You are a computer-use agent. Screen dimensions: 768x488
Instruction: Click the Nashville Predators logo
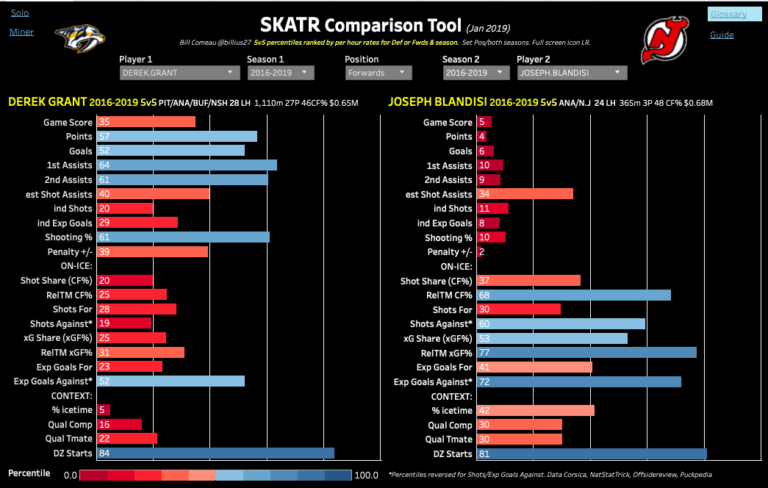coord(80,37)
